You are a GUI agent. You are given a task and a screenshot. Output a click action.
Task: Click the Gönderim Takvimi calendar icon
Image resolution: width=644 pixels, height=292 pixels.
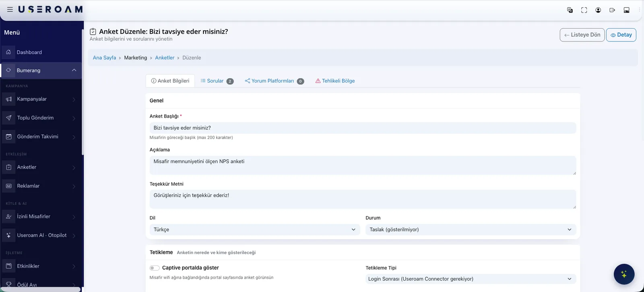tap(9, 137)
